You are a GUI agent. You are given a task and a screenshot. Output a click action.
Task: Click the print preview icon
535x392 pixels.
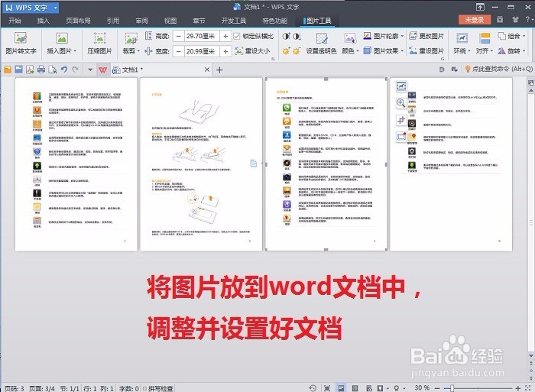[x=53, y=70]
